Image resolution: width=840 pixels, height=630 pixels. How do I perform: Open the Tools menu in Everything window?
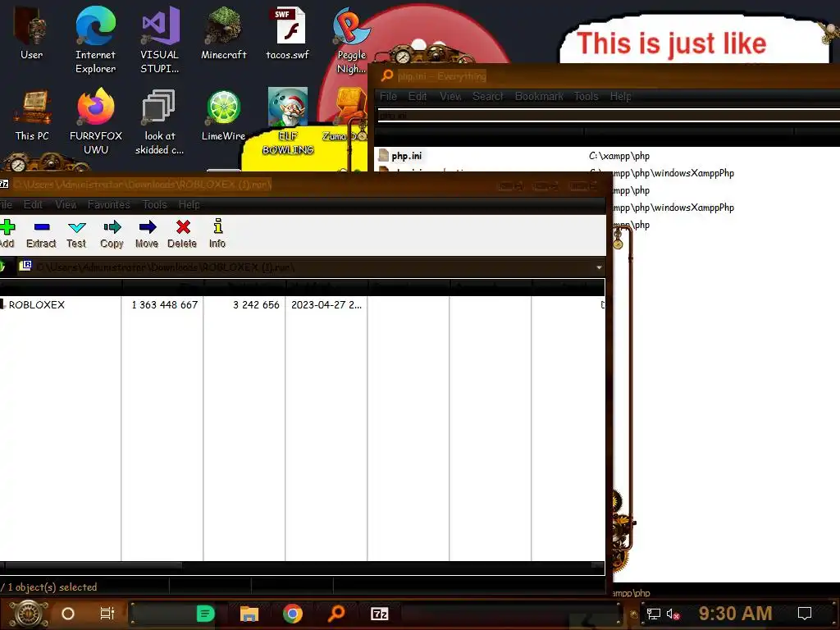(x=586, y=97)
